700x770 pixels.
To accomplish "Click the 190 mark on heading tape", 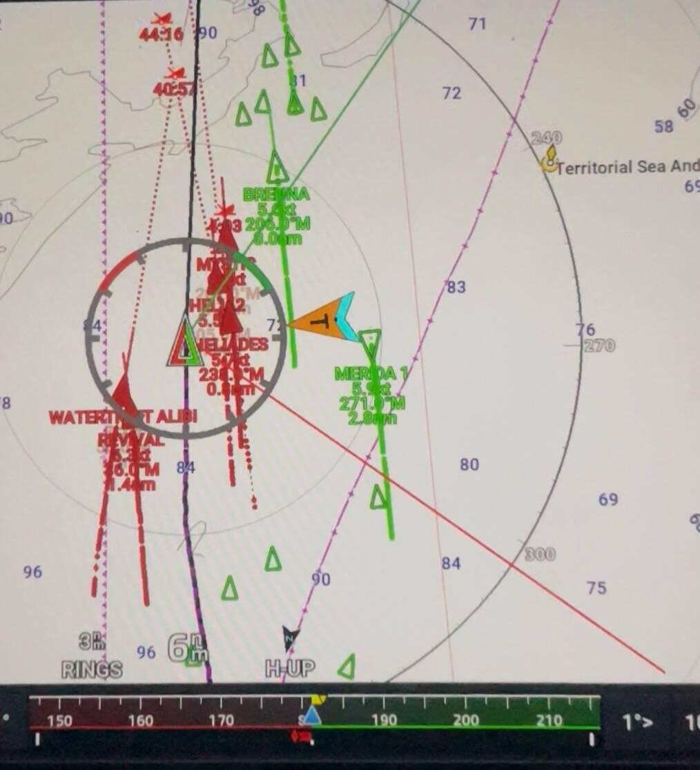I will [x=384, y=720].
